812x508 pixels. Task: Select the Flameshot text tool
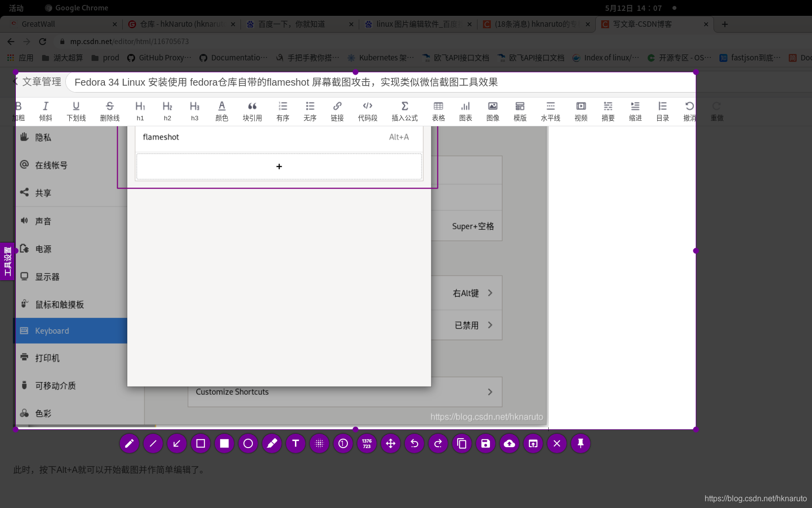[295, 444]
